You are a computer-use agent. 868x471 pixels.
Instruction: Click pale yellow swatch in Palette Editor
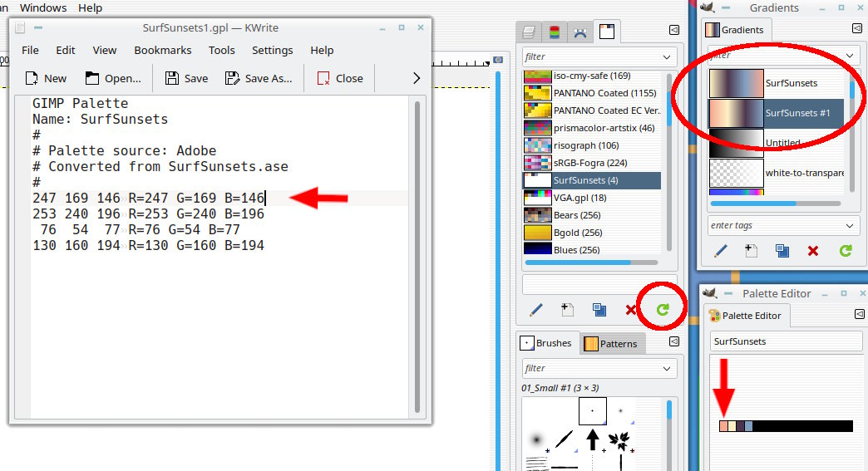tap(732, 426)
